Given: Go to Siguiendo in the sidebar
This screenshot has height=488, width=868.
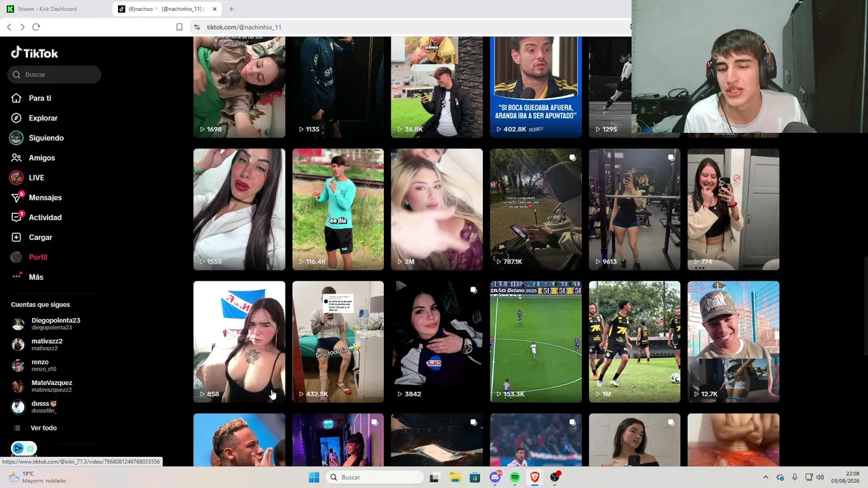Looking at the screenshot, I should pos(46,138).
